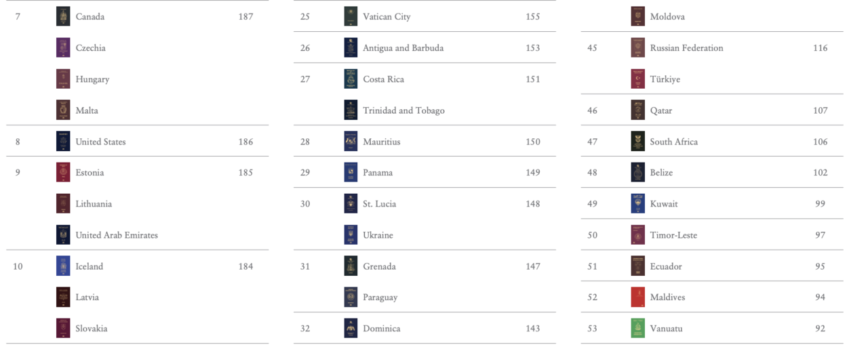Click the Iceland passport icon

tap(63, 266)
